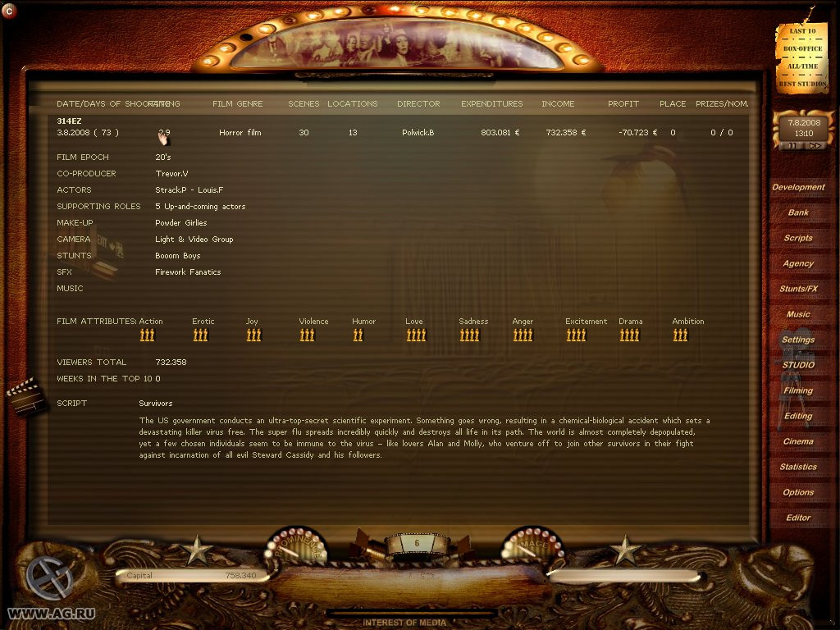Open the Settings section
Screen dimensions: 840x630
pyautogui.click(x=798, y=340)
